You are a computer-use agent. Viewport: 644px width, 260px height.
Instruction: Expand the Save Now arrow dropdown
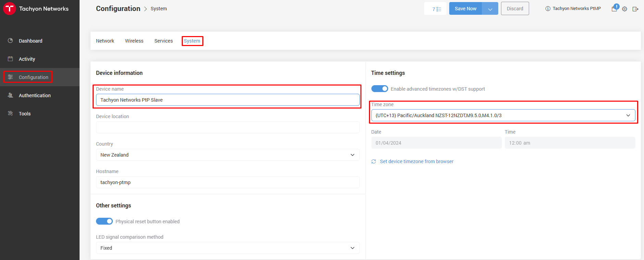coord(490,9)
